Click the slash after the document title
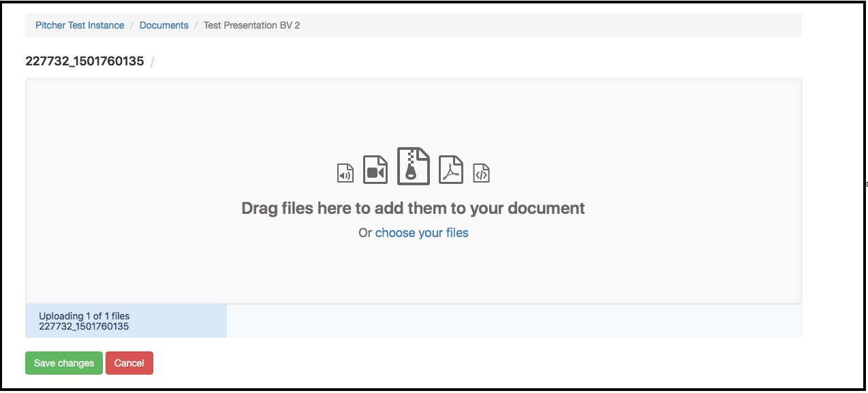 click(152, 62)
